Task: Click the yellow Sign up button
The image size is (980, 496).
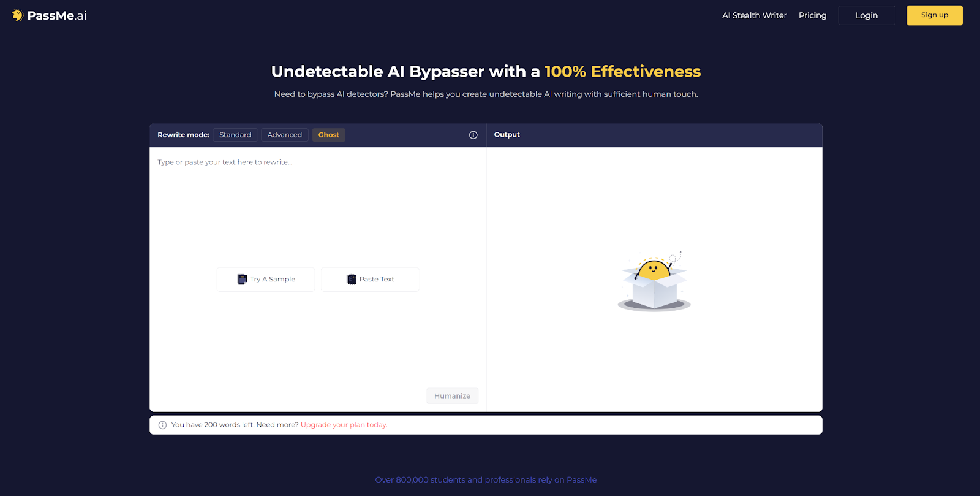Action: (x=935, y=15)
